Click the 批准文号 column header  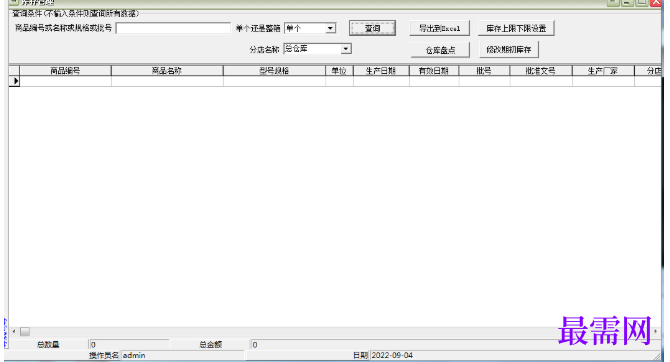[541, 71]
